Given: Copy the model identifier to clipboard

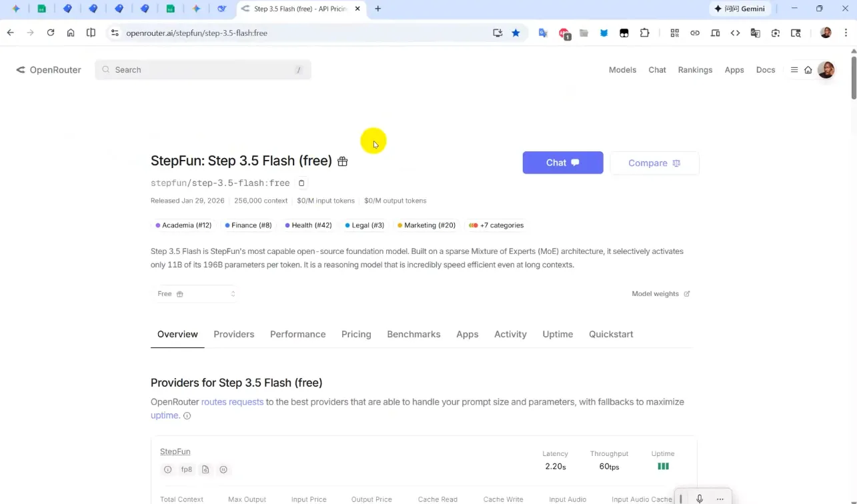Looking at the screenshot, I should pyautogui.click(x=301, y=183).
